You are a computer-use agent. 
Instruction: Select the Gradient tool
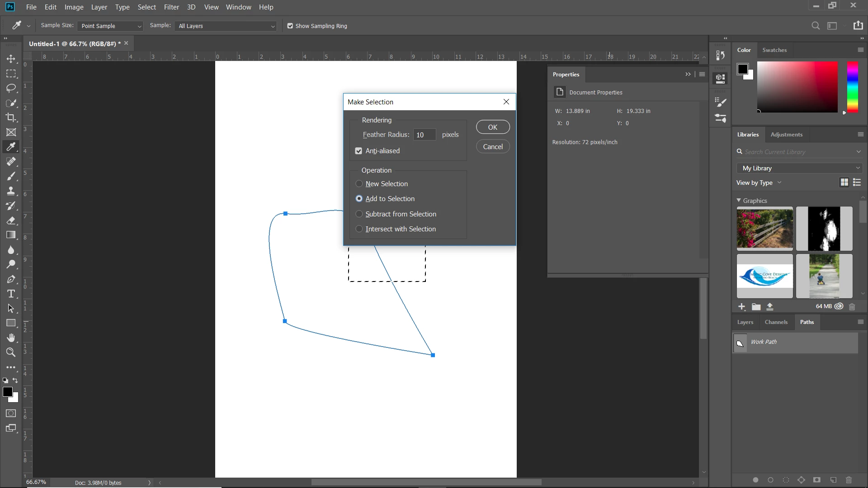pyautogui.click(x=11, y=235)
